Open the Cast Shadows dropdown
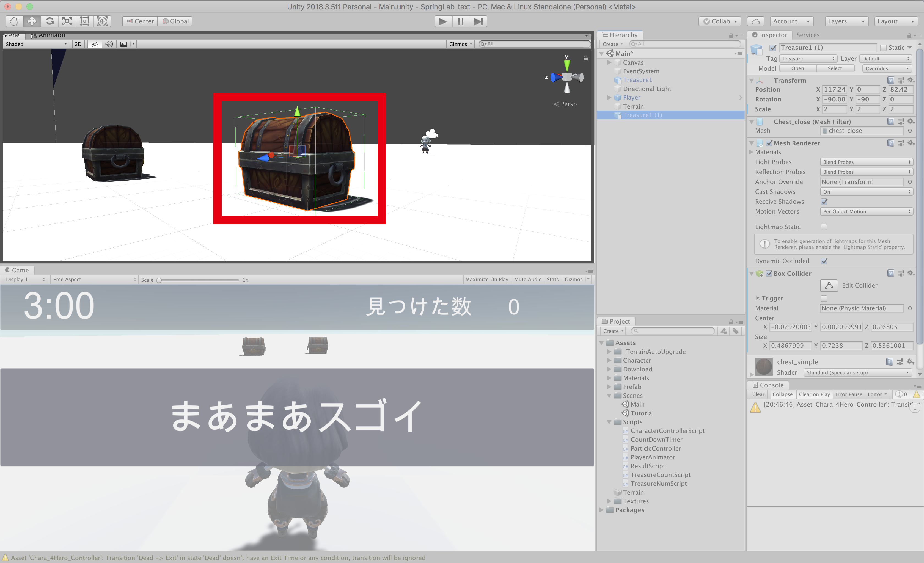The width and height of the screenshot is (924, 563). click(x=866, y=192)
